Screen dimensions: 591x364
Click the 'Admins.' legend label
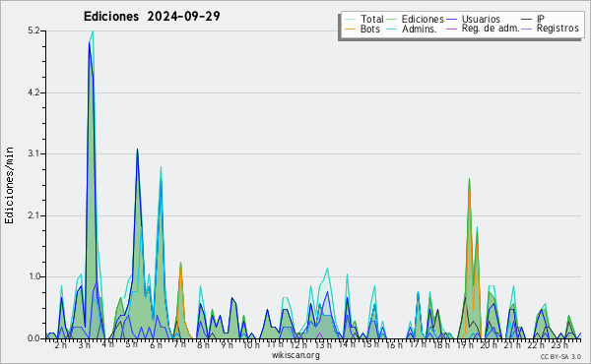click(420, 29)
